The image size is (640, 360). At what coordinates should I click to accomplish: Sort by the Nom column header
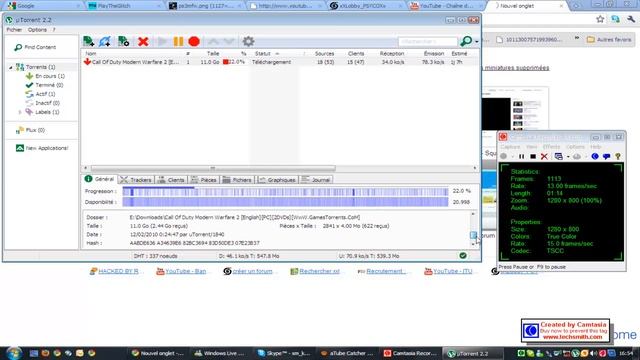(91, 53)
